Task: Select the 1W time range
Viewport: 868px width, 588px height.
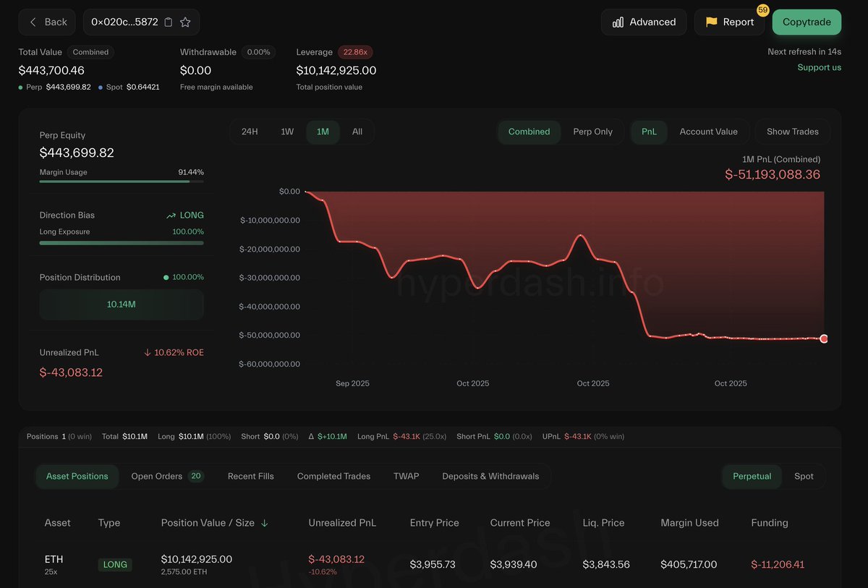Action: click(x=287, y=132)
